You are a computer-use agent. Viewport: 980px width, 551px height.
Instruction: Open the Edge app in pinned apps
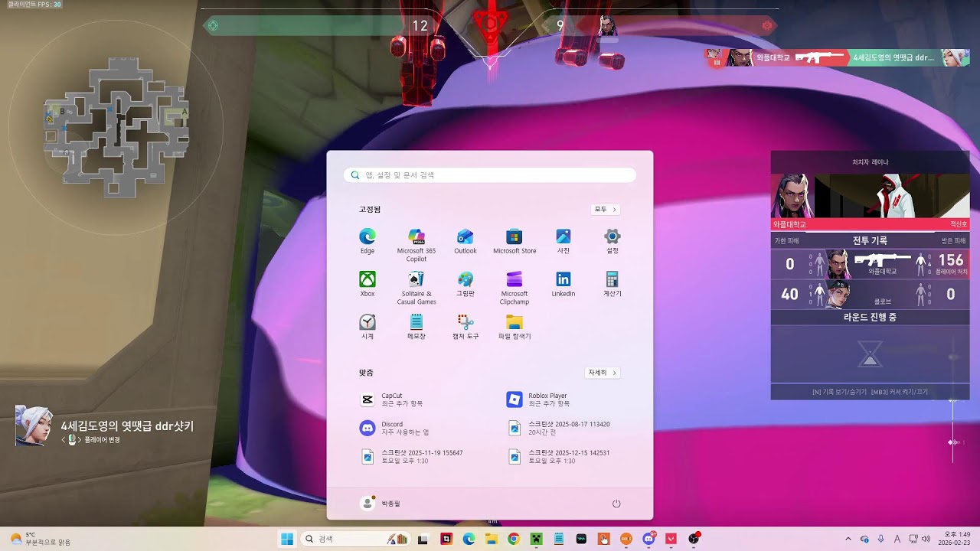(367, 241)
